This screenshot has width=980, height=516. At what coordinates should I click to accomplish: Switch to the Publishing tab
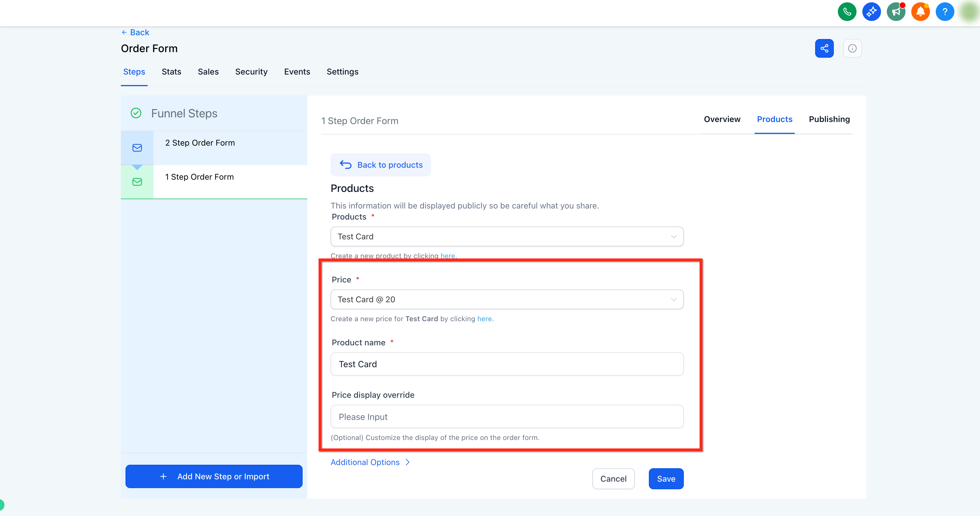(829, 119)
